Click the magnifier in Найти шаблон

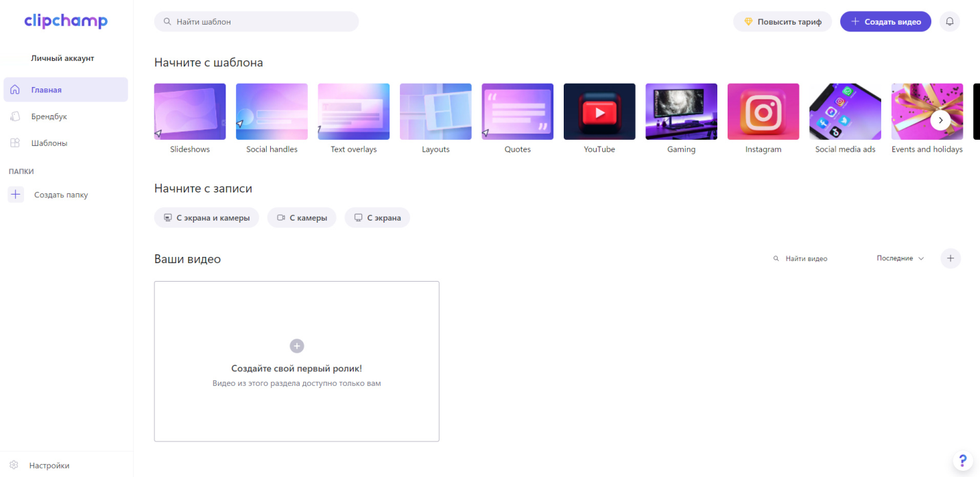[x=167, y=21]
